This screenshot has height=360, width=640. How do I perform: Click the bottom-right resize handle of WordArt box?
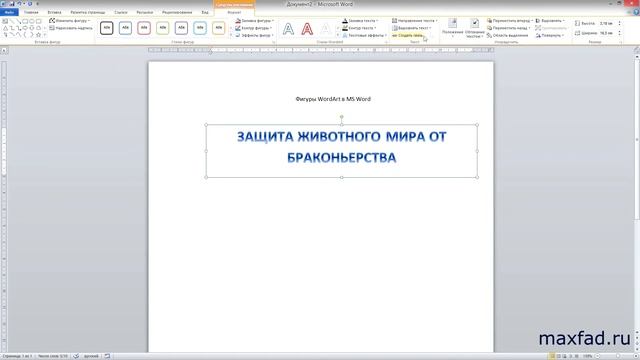click(x=477, y=177)
